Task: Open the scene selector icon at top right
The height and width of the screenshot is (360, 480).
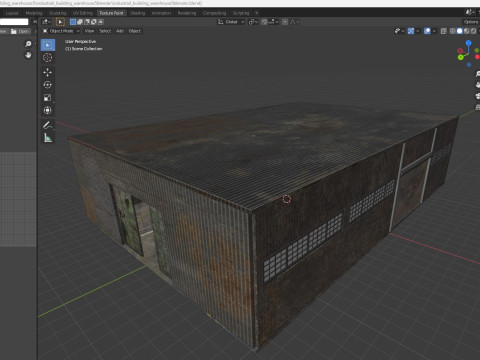Action: (470, 12)
